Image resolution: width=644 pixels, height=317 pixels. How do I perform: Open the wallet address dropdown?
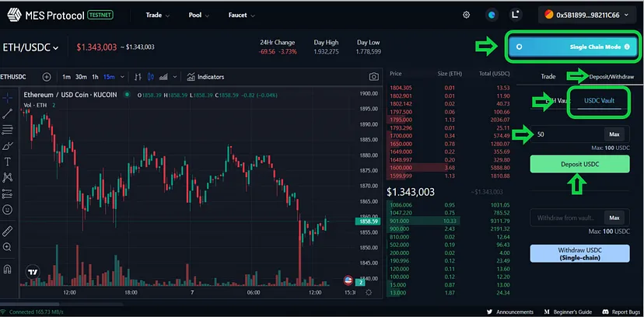point(588,15)
